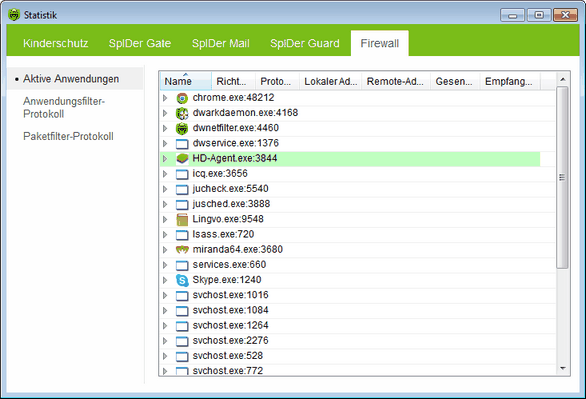Click the svchost.exe:1016 icon

click(x=182, y=296)
